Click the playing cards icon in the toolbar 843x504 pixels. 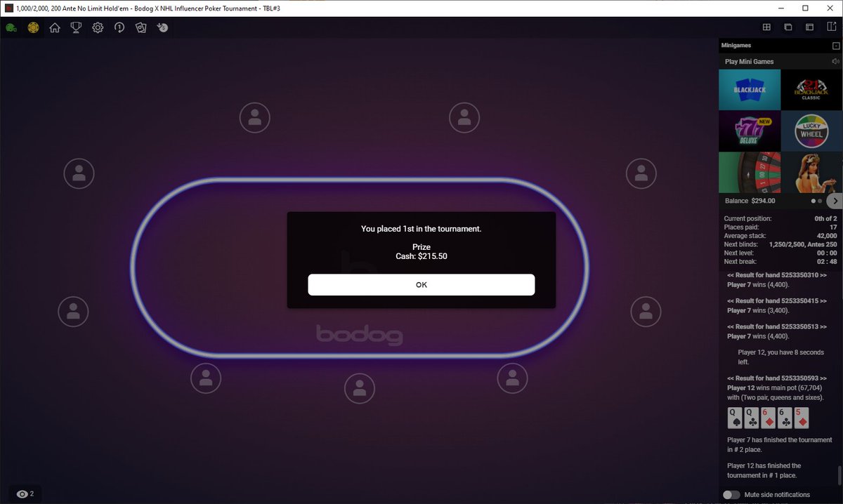140,28
